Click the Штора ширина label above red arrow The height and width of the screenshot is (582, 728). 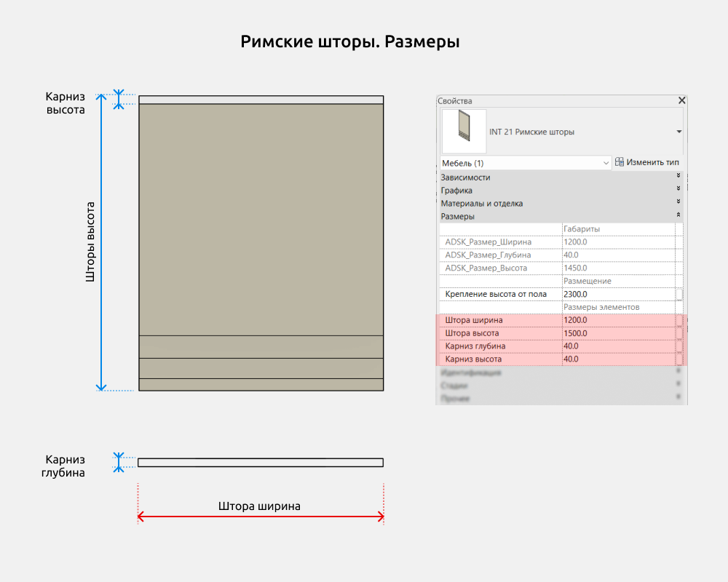(259, 506)
